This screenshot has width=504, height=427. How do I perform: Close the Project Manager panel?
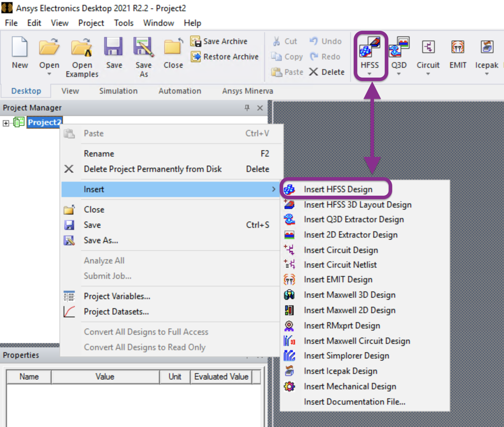(260, 108)
